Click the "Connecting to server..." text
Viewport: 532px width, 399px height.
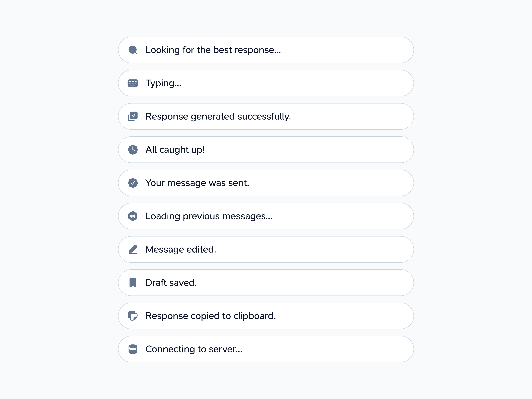[194, 349]
